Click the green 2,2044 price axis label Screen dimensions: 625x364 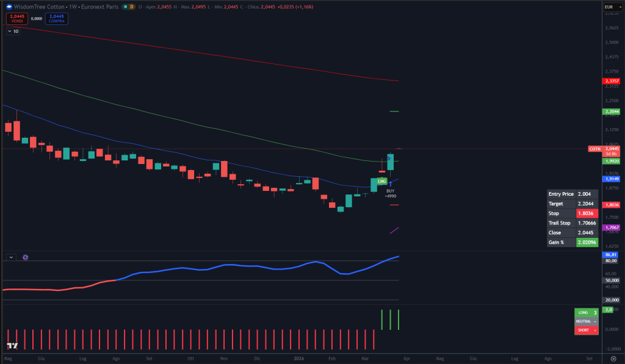[x=612, y=112]
